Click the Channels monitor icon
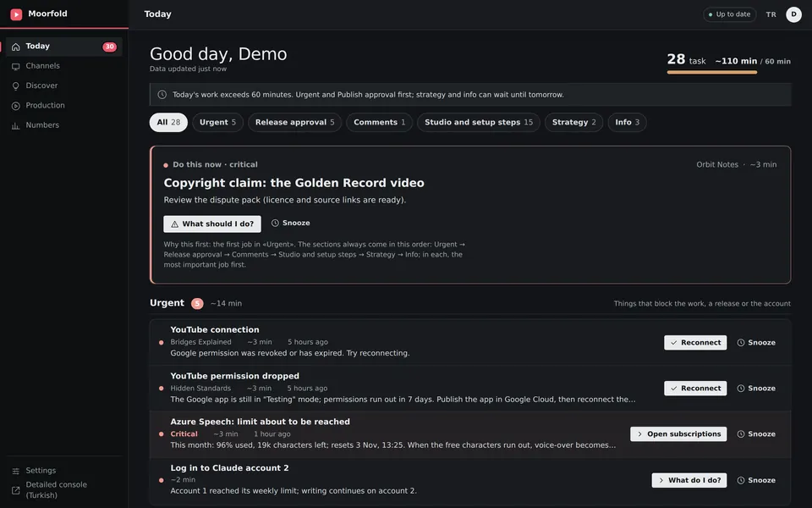The width and height of the screenshot is (812, 508). (15, 66)
